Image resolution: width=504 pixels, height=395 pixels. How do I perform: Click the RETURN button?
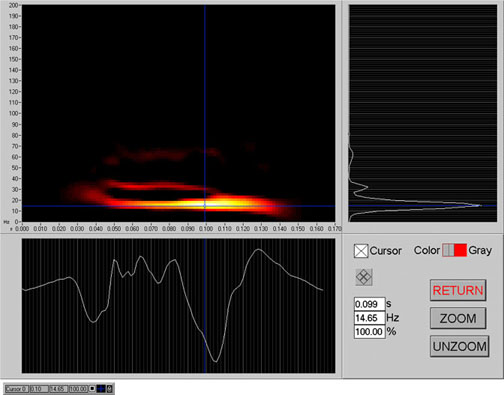[458, 290]
